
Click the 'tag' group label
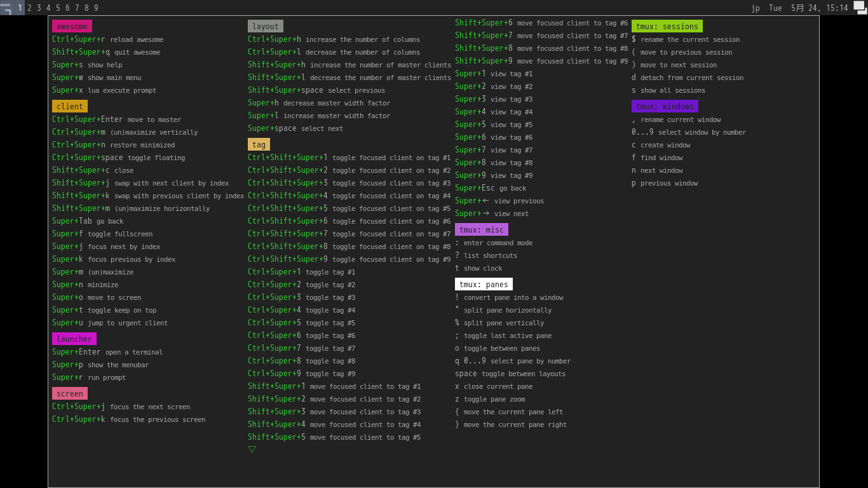(259, 144)
